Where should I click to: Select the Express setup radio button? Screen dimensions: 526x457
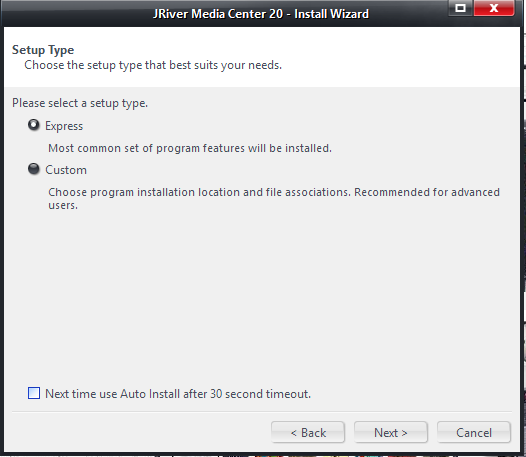(x=34, y=125)
